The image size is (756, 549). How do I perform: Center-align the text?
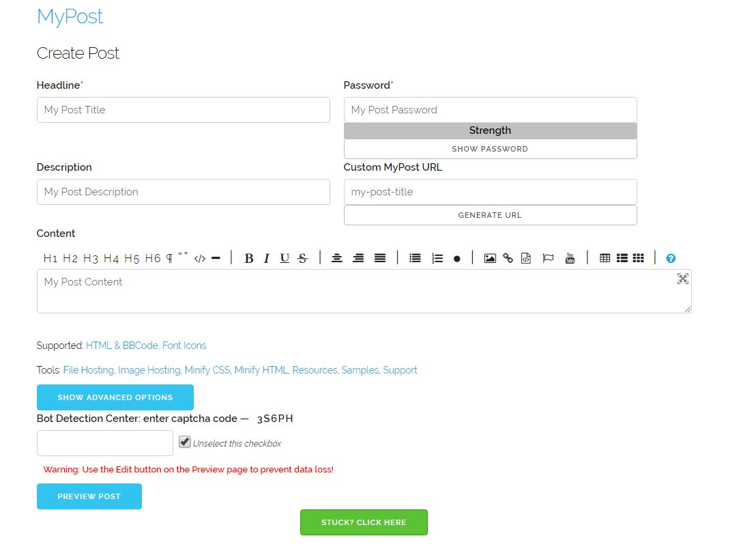point(337,259)
